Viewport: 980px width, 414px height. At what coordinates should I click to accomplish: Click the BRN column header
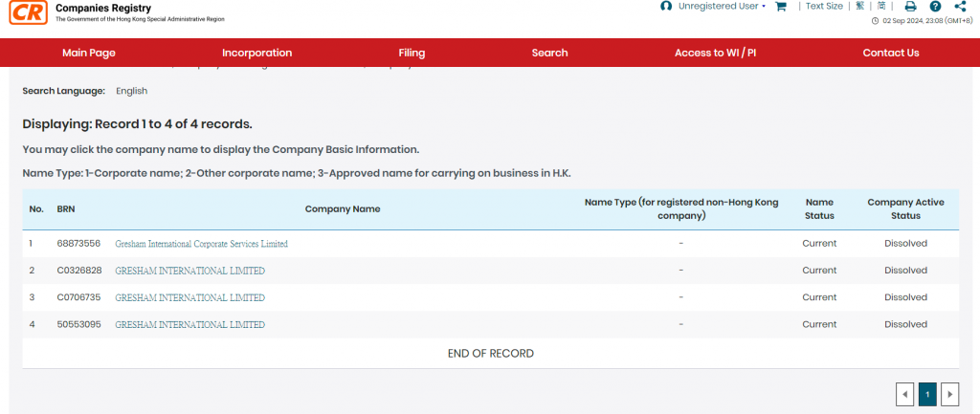[x=66, y=209]
